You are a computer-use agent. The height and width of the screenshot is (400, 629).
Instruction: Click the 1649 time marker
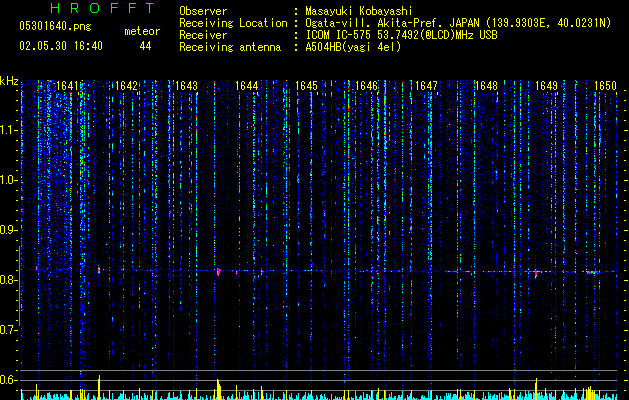point(546,86)
